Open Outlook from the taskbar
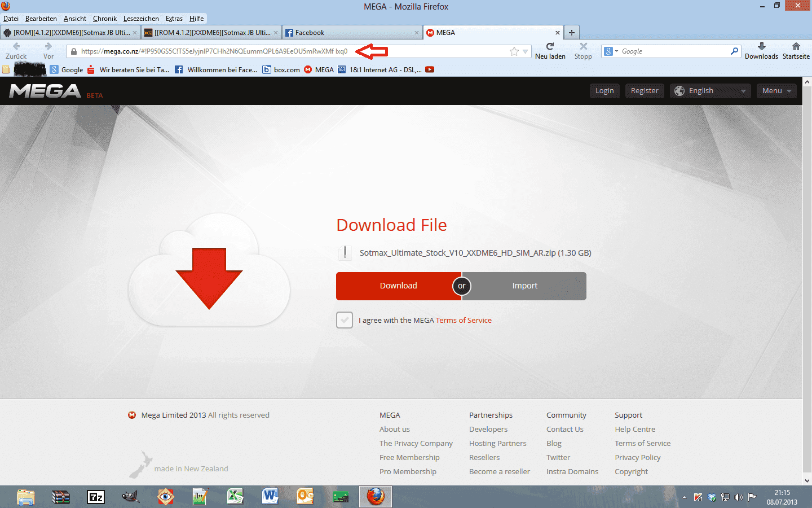The height and width of the screenshot is (508, 812). [x=305, y=497]
